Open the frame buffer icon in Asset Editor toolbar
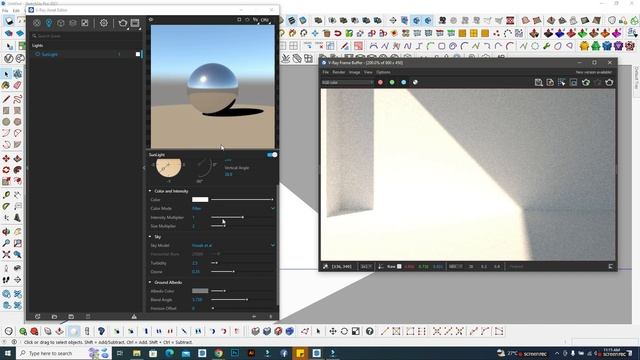The image size is (640, 360). coord(135,23)
